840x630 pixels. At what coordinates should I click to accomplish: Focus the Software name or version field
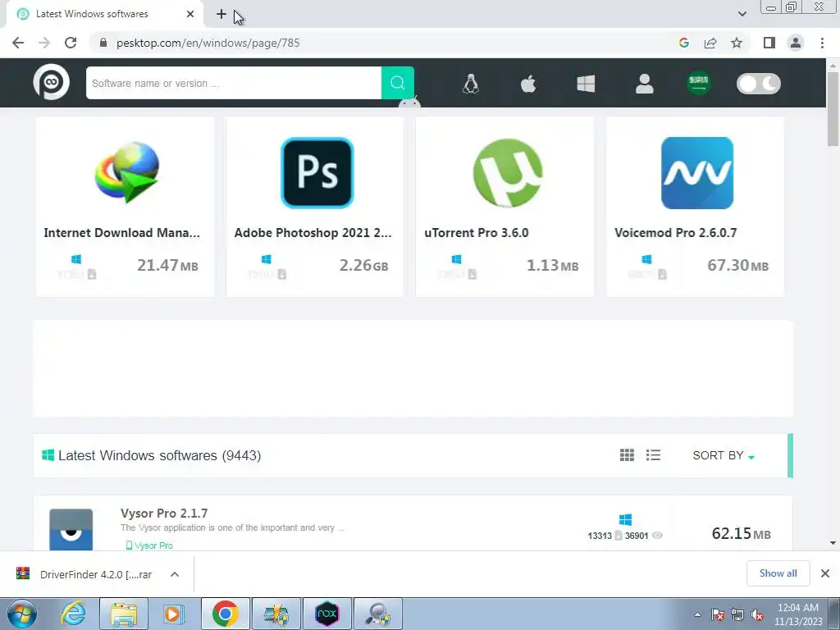234,83
